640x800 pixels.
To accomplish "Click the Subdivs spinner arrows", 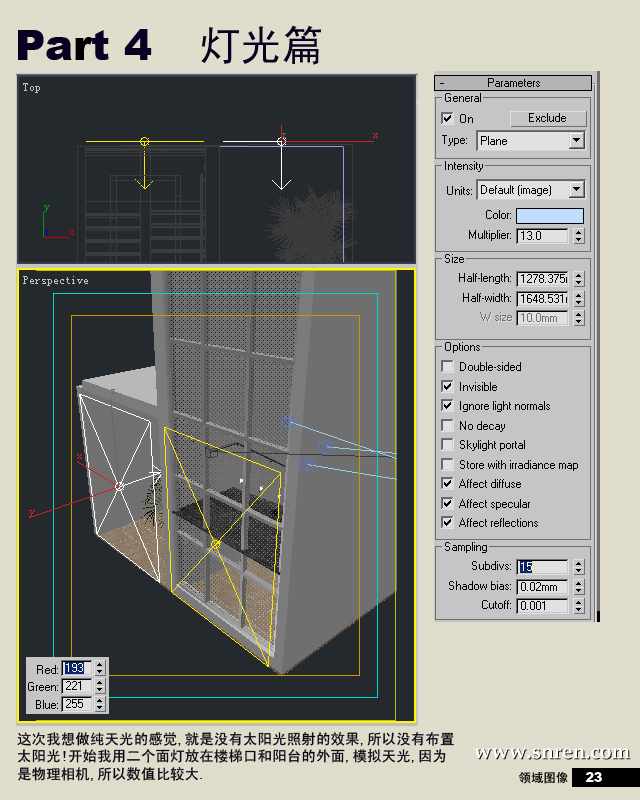I will (x=578, y=567).
